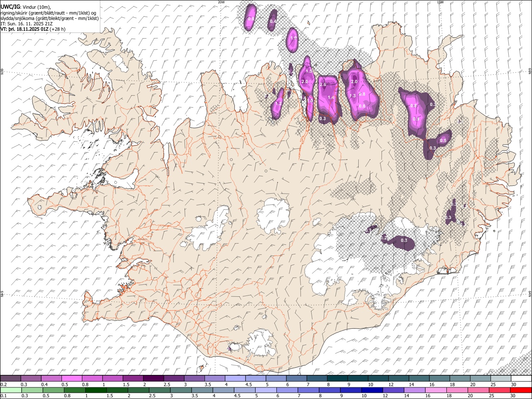Pick the bright red 30 swatch in lower legend row
Image resolution: width=532 pixels, height=399 pixels.
[x=521, y=390]
